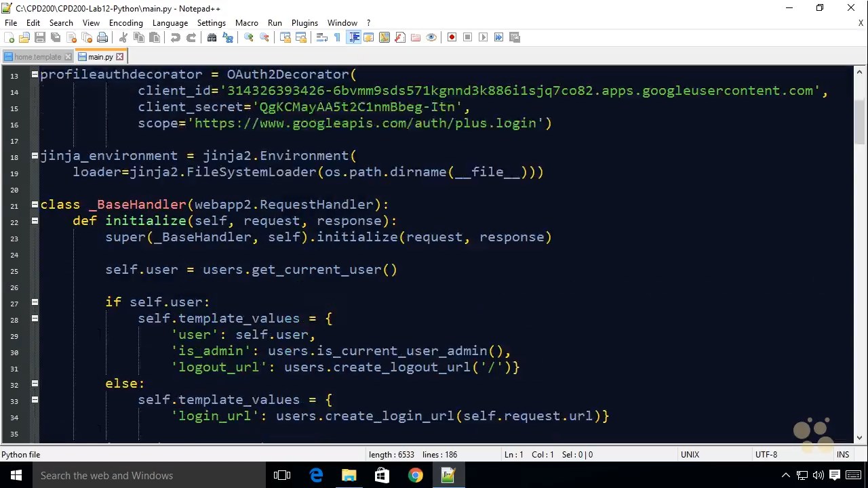Open the File menu
Screen dimensions: 868x488
pyautogui.click(x=11, y=22)
